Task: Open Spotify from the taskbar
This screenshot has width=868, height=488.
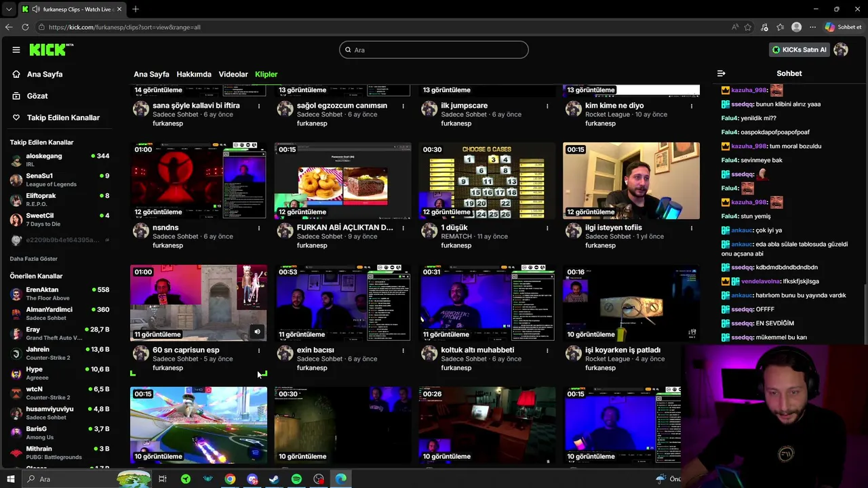Action: [x=296, y=479]
